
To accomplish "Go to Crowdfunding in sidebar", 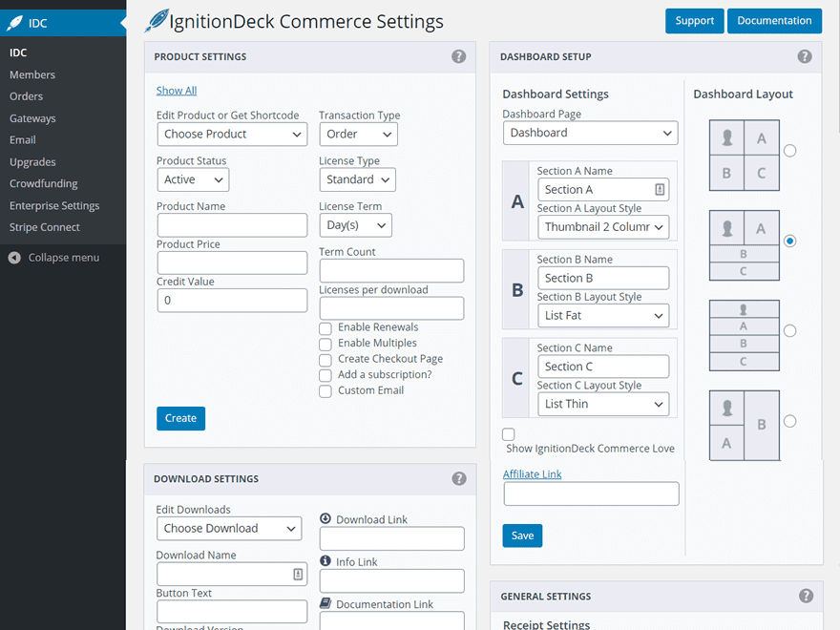I will 43,183.
